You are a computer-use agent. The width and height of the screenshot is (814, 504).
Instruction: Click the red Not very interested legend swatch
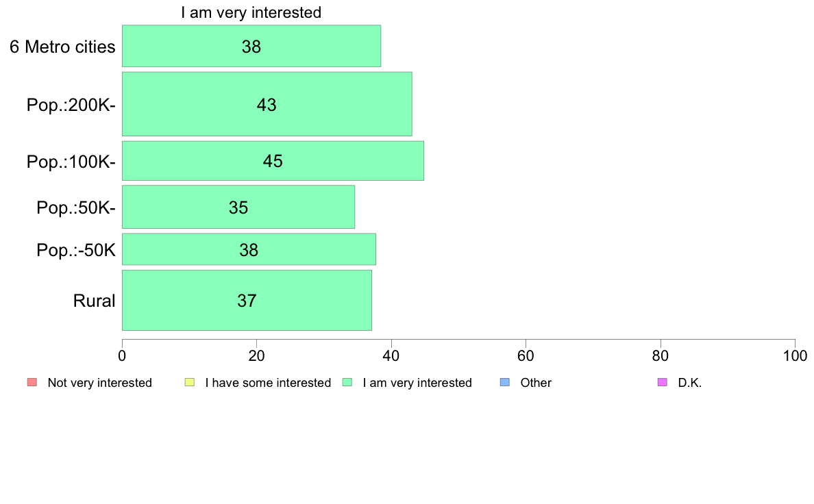pos(32,383)
